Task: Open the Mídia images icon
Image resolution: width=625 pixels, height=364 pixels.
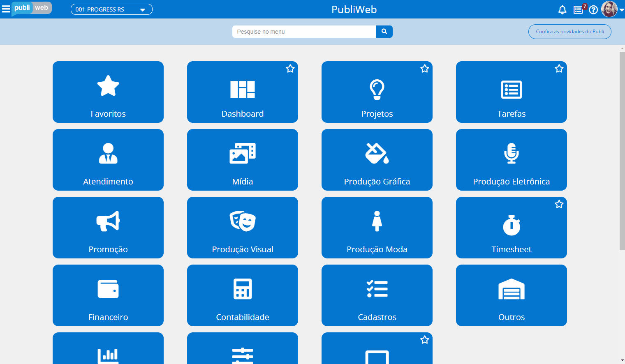Action: [x=243, y=153]
